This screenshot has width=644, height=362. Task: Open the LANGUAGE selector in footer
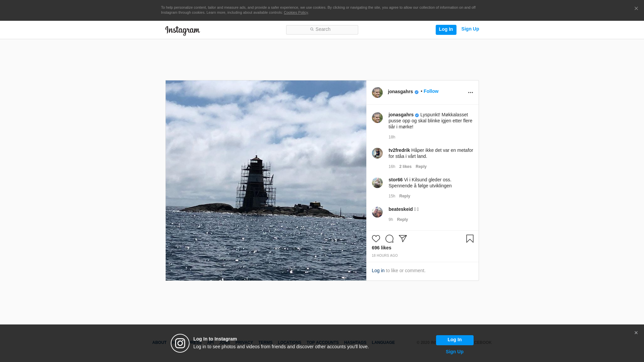[383, 343]
